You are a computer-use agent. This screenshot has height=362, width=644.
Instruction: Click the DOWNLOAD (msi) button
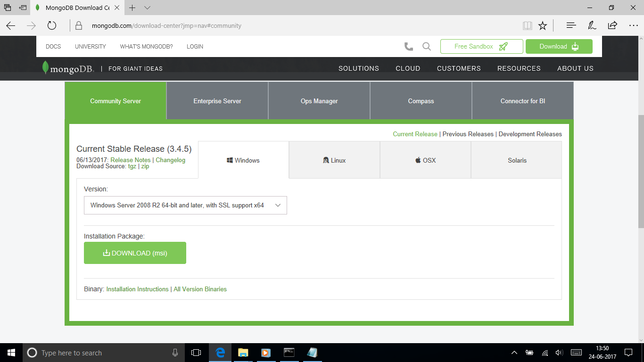[135, 253]
